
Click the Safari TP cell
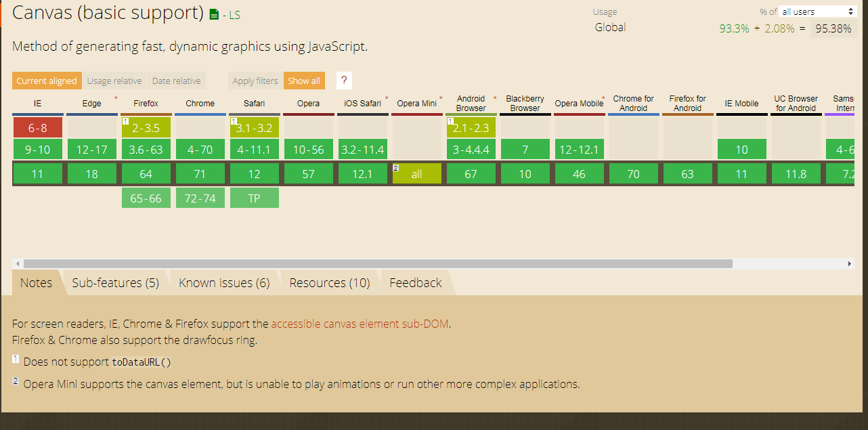[x=254, y=198]
